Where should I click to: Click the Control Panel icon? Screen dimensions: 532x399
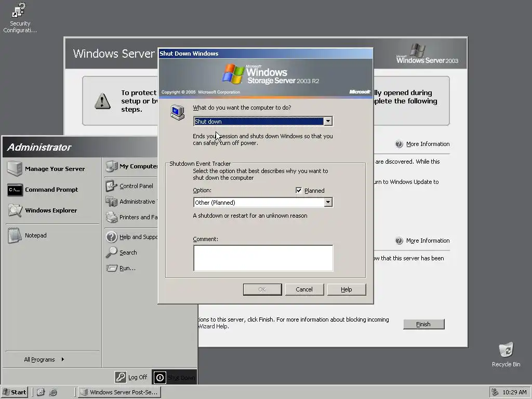point(111,186)
